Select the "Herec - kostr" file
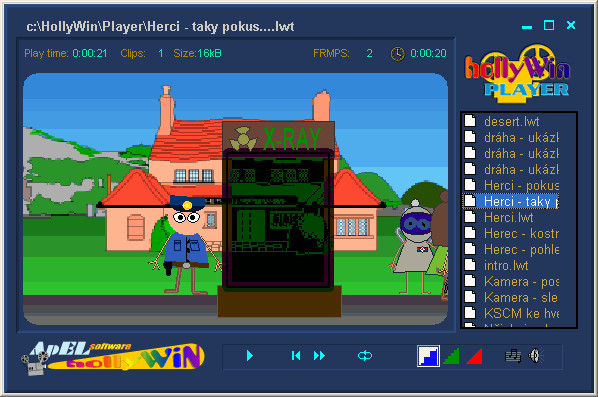 pyautogui.click(x=521, y=233)
